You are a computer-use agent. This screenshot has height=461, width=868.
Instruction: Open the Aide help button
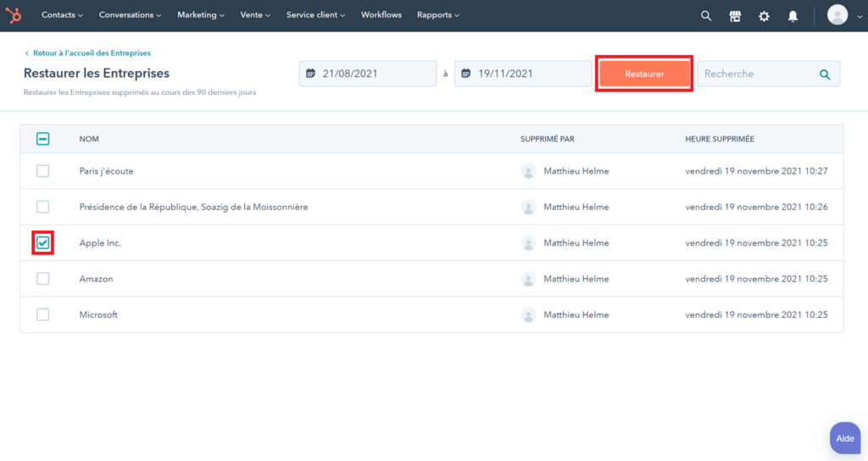point(845,438)
